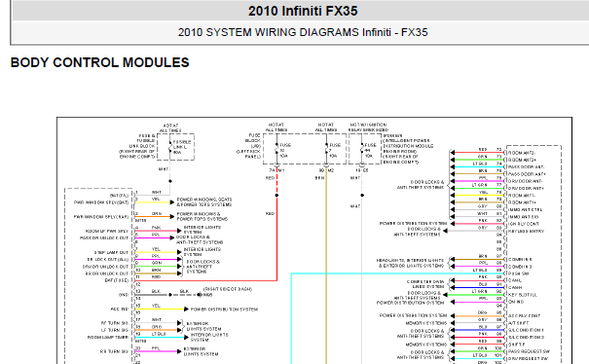Click the 'DRV DOOR ANT-' terminal label

click(525, 181)
